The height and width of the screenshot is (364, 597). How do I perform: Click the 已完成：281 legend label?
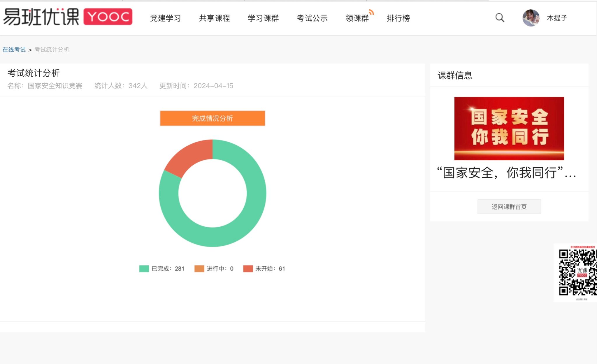[x=168, y=268]
